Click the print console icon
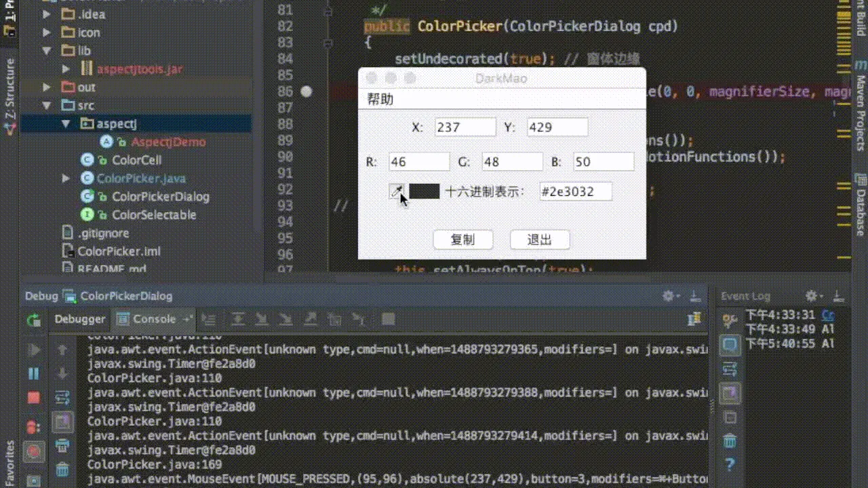 62,445
